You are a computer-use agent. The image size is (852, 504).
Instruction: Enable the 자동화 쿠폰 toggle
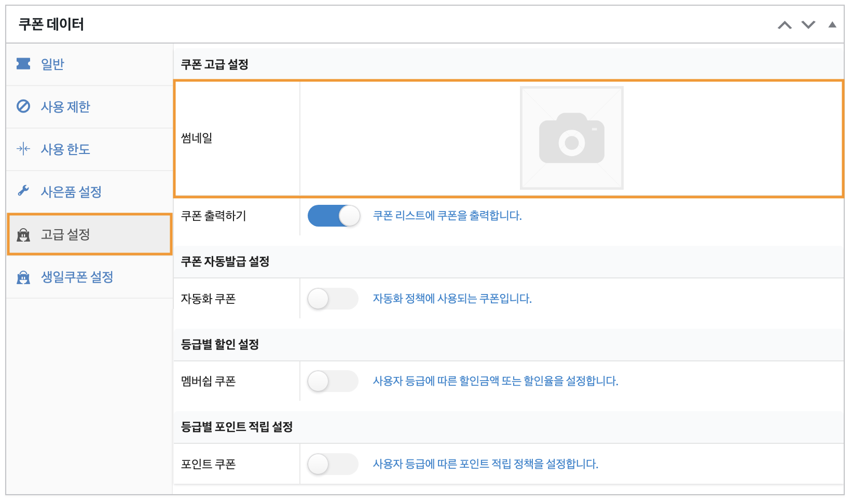click(333, 299)
